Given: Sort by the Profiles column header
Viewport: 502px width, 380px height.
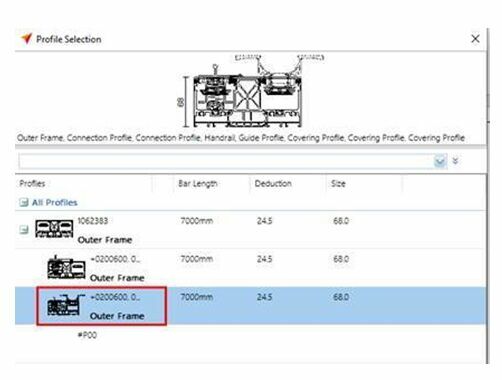Looking at the screenshot, I should [x=32, y=184].
